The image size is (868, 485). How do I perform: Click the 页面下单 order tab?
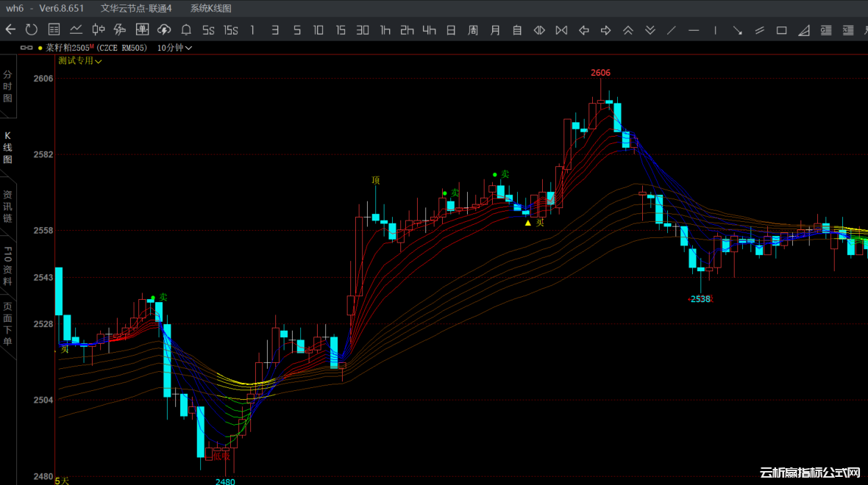[x=7, y=324]
